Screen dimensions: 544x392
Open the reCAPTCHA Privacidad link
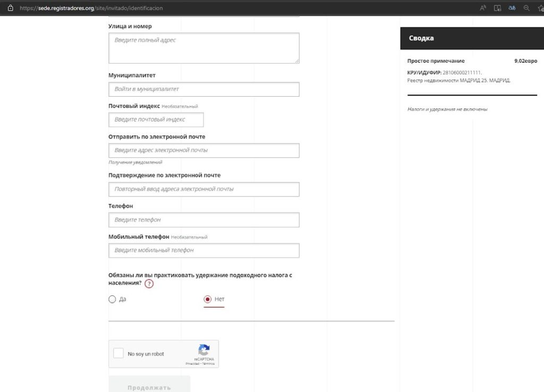(x=192, y=364)
